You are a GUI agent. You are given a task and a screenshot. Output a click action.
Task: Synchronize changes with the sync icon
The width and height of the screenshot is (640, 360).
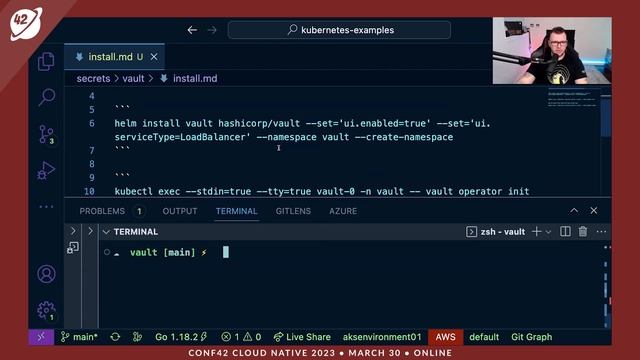click(115, 337)
